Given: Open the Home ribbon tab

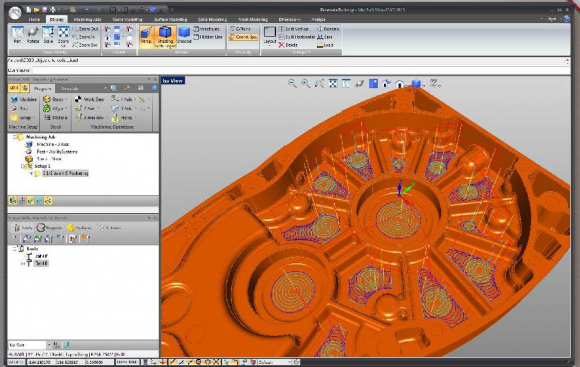Looking at the screenshot, I should point(34,19).
